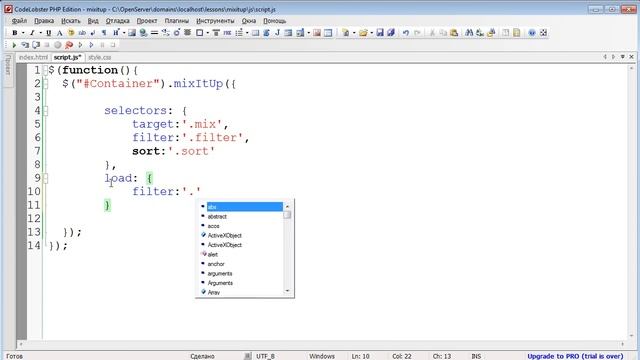Switch to style.css tab
Image resolution: width=640 pixels, height=360 pixels.
click(x=100, y=57)
